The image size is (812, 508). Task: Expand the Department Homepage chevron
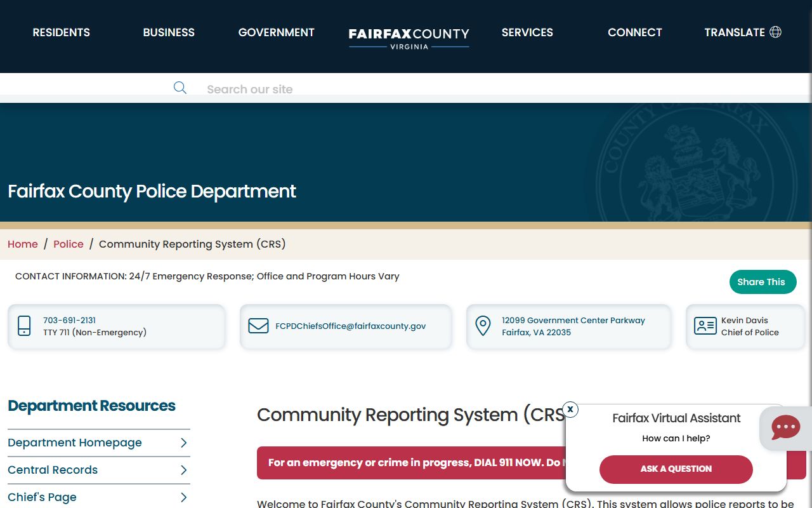[183, 443]
